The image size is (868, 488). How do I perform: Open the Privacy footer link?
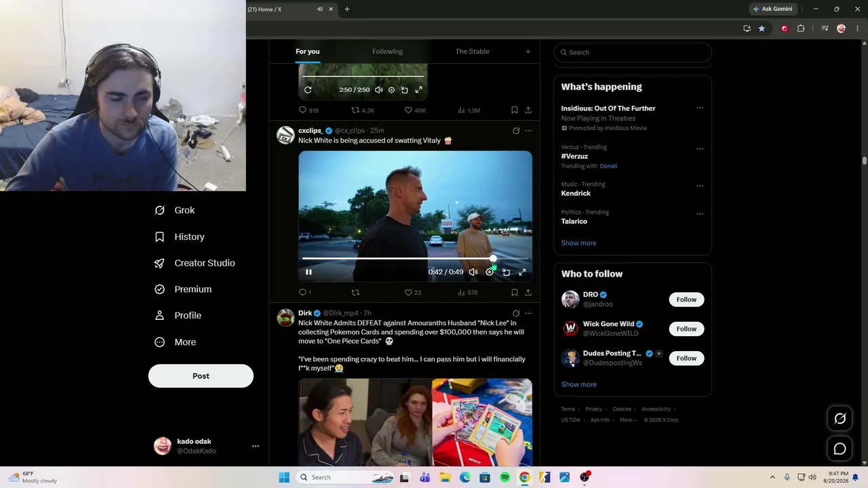coord(594,409)
